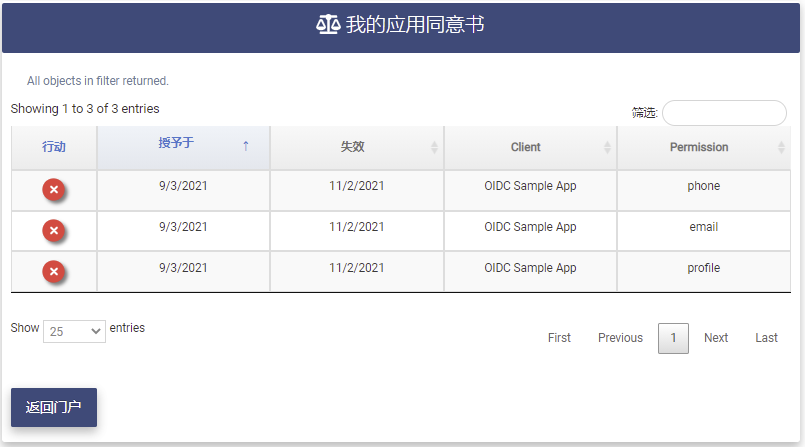Click the 筛选 filter input field

pos(724,113)
